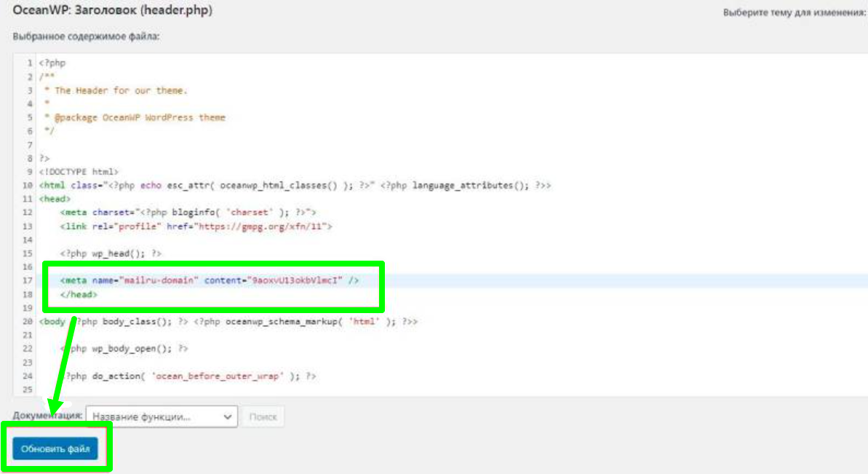
Task: Open the Название функции dropdown
Action: (x=162, y=416)
